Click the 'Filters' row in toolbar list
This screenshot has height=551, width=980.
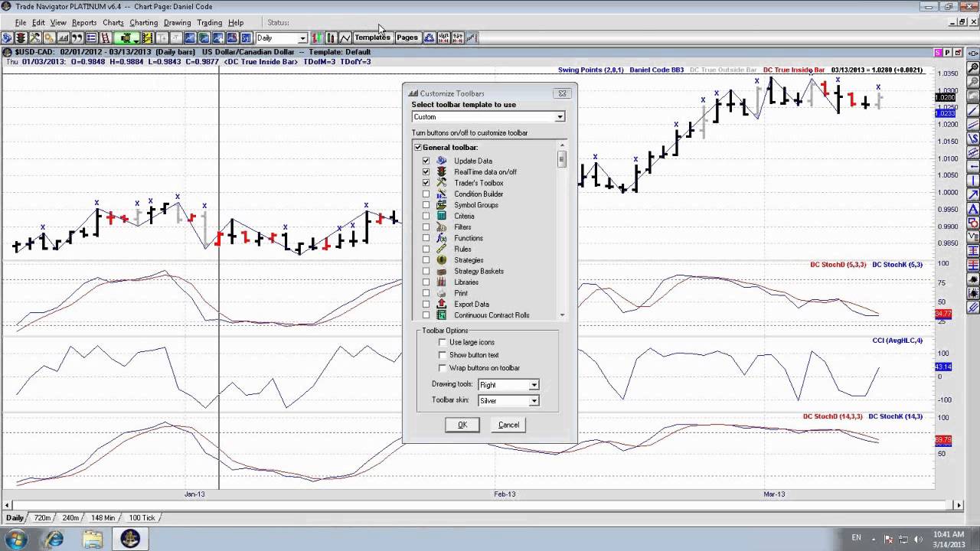click(x=462, y=227)
